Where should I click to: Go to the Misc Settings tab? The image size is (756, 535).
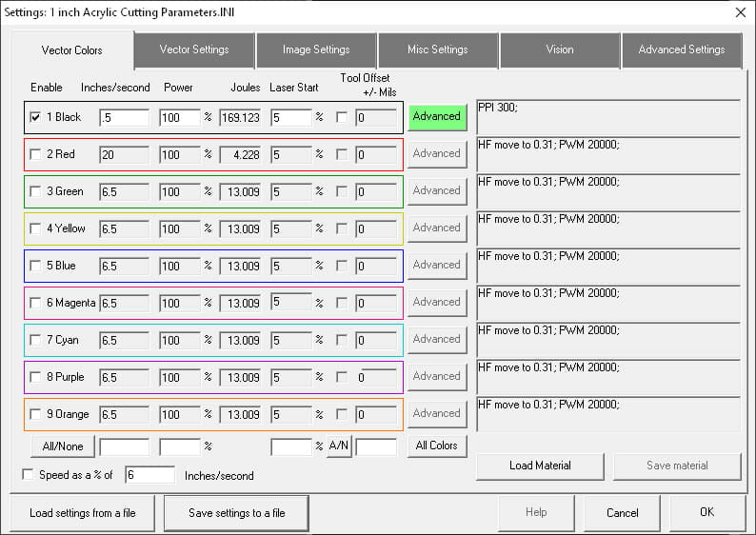click(x=438, y=50)
